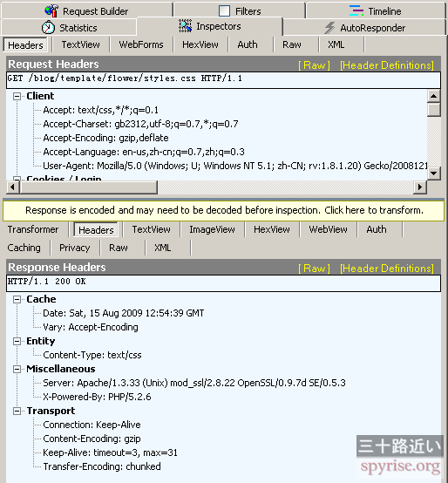Select request Headers inspector tab
This screenshot has width=448, height=483.
coord(25,45)
